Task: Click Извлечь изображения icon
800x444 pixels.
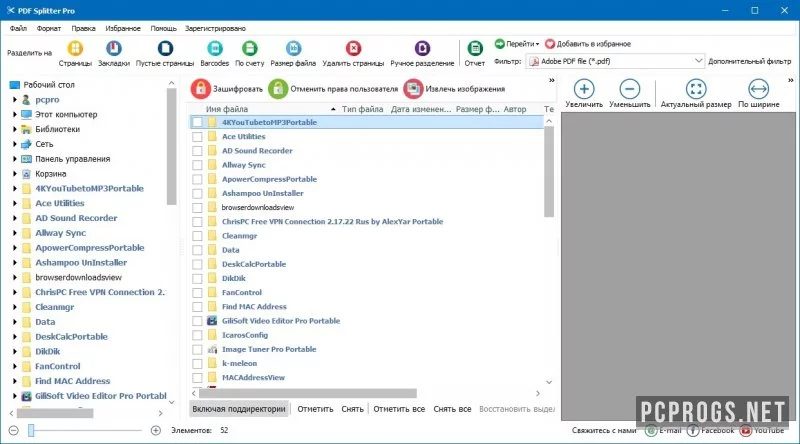Action: point(413,89)
